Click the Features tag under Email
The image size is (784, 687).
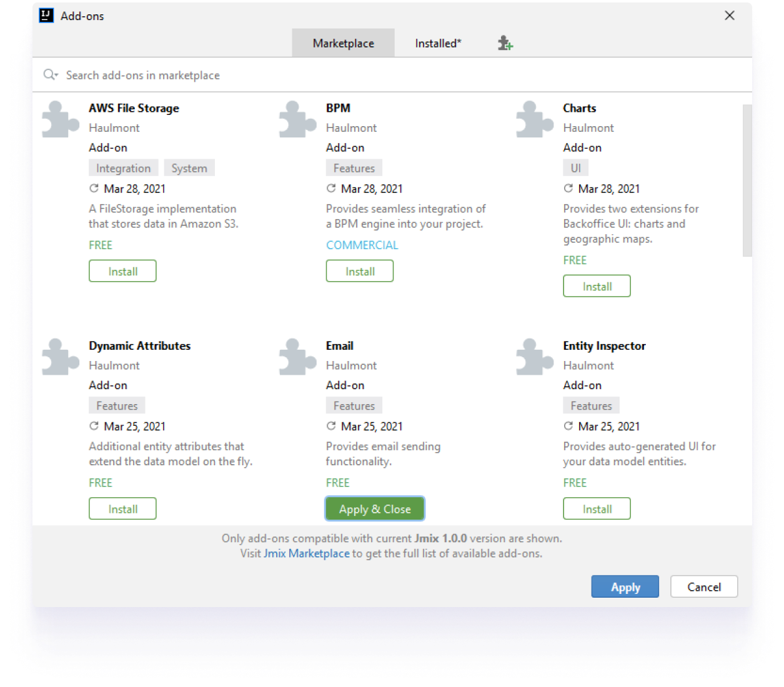tap(354, 405)
